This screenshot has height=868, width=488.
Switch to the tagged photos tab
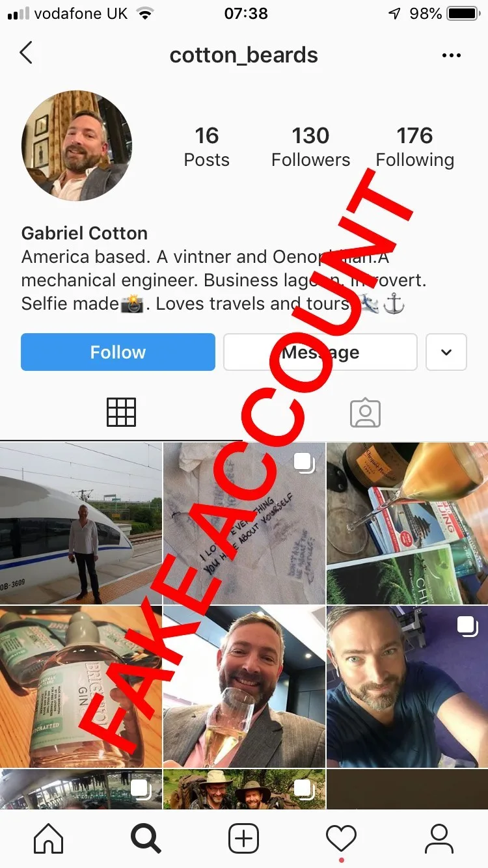coord(365,413)
